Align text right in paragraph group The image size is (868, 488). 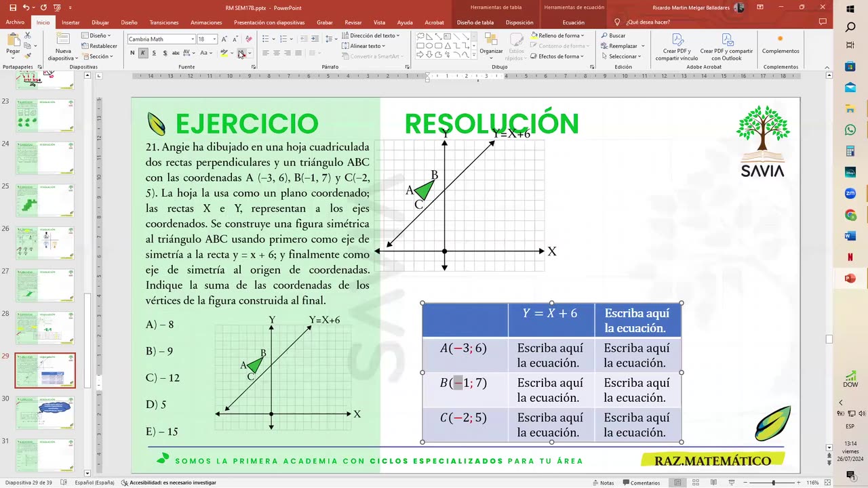288,53
